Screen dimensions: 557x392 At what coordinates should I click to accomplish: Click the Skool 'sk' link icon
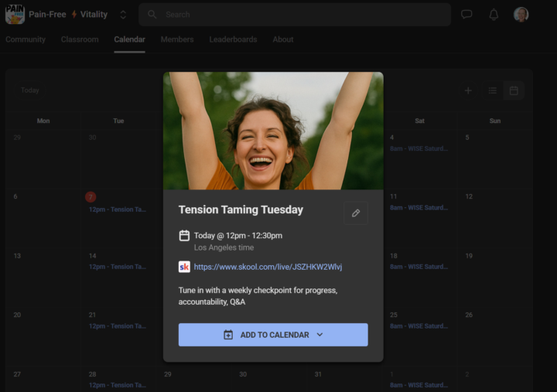[184, 267]
